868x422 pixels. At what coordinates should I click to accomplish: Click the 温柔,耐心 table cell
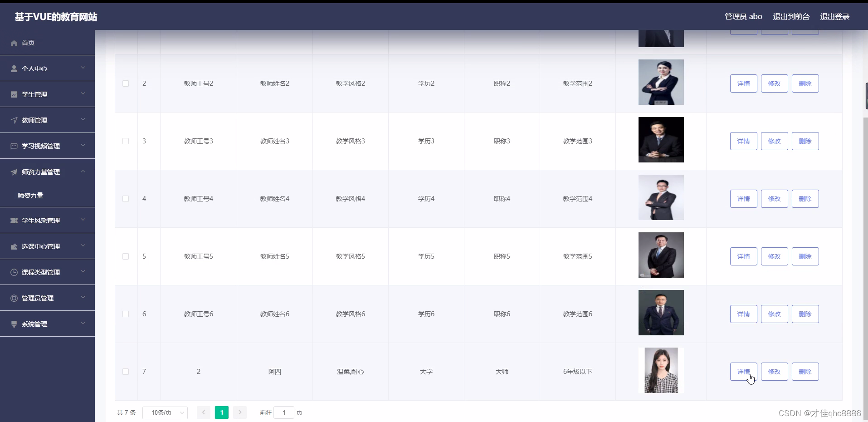click(351, 372)
